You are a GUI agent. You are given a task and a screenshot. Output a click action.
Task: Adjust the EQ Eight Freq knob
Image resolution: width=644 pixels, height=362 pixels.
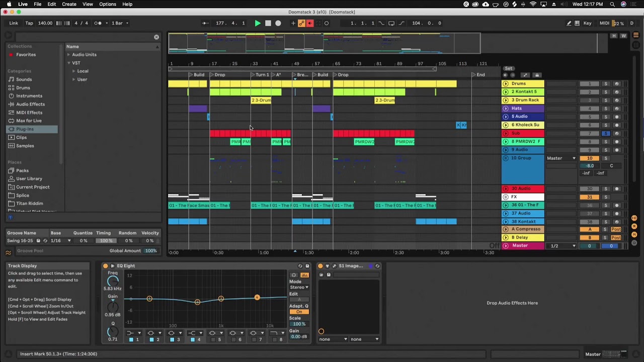tap(113, 281)
